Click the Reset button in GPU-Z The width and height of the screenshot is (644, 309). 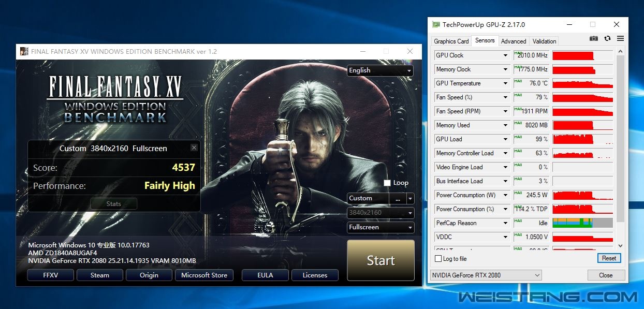pyautogui.click(x=609, y=258)
